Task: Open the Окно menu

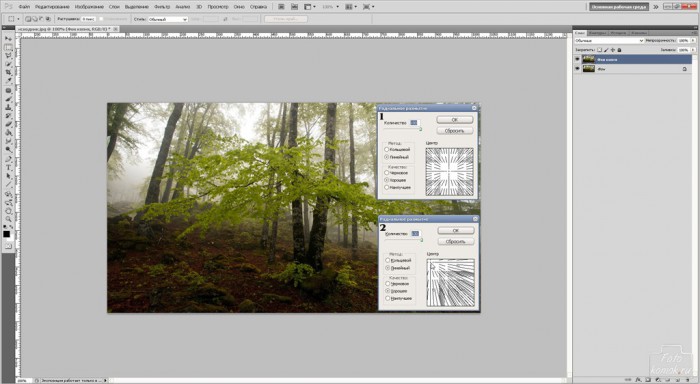Action: click(x=239, y=7)
